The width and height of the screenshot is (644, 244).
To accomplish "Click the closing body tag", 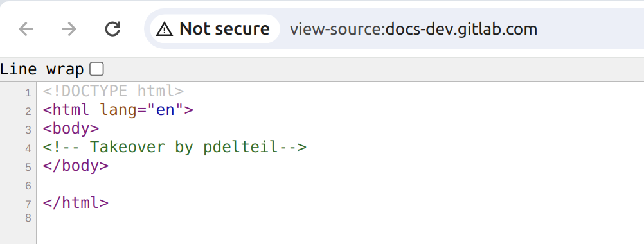I will pyautogui.click(x=76, y=166).
